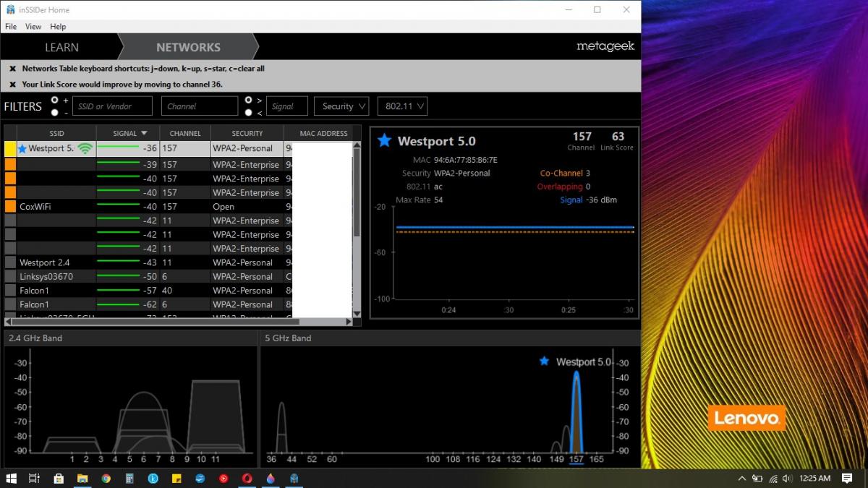Click the Co-Channel label in details panel

point(561,174)
